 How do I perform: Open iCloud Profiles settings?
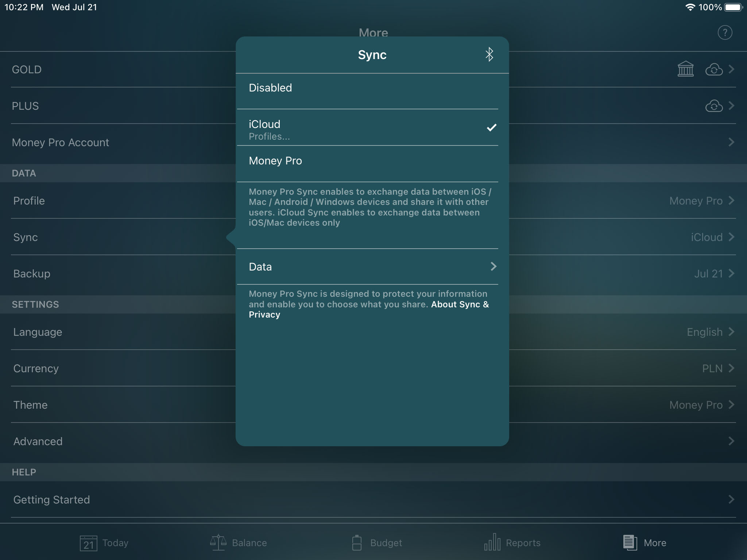tap(269, 136)
